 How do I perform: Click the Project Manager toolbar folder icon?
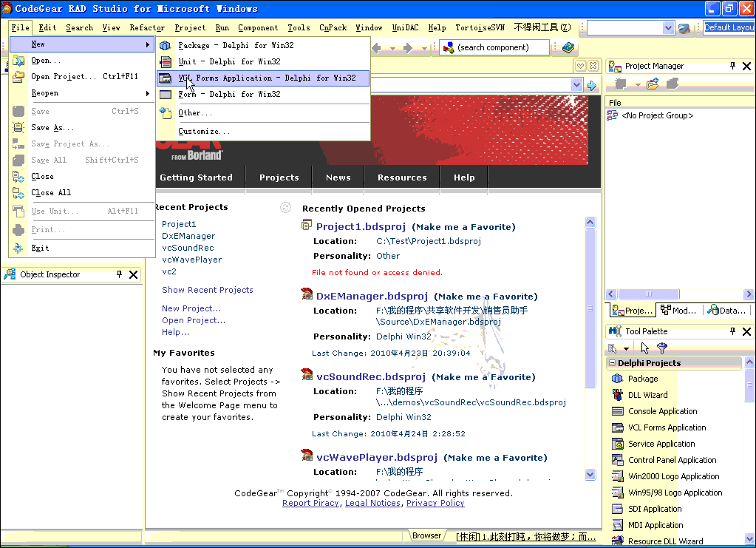click(x=653, y=84)
